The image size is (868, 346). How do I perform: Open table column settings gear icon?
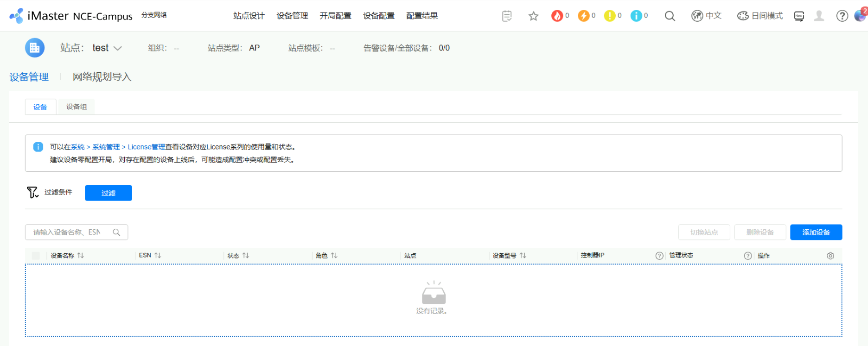pyautogui.click(x=830, y=256)
